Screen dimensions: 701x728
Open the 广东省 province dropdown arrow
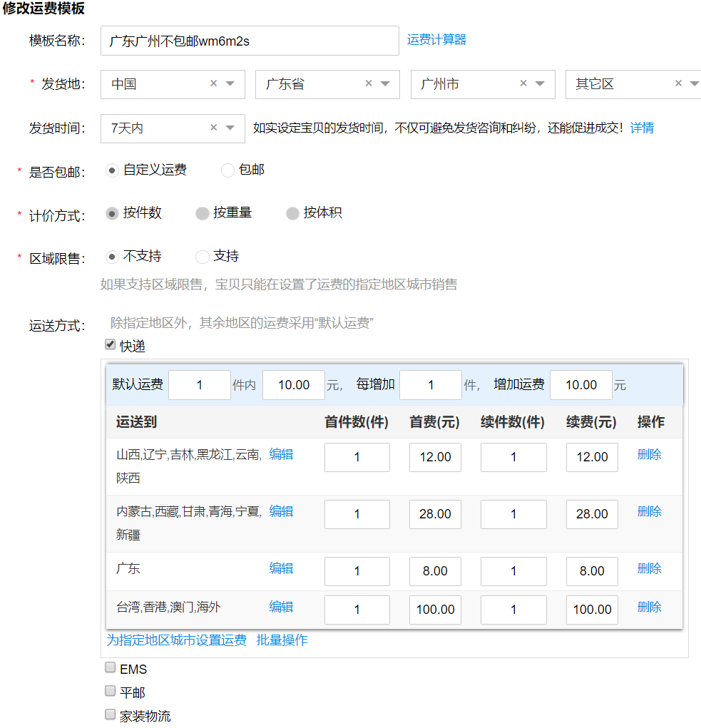pos(385,84)
